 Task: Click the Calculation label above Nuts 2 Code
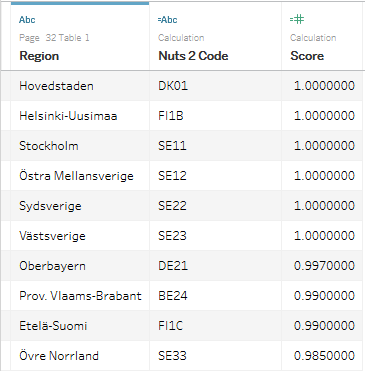(x=181, y=38)
